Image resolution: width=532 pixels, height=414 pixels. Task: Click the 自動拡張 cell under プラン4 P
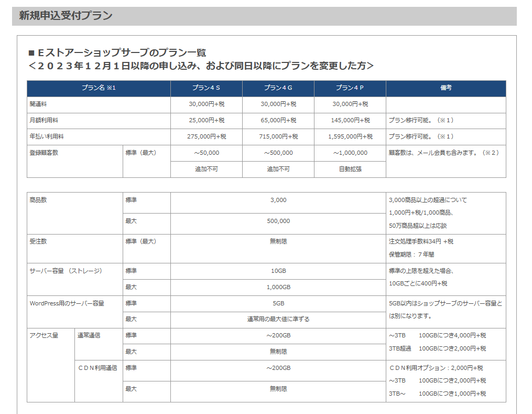click(x=350, y=169)
